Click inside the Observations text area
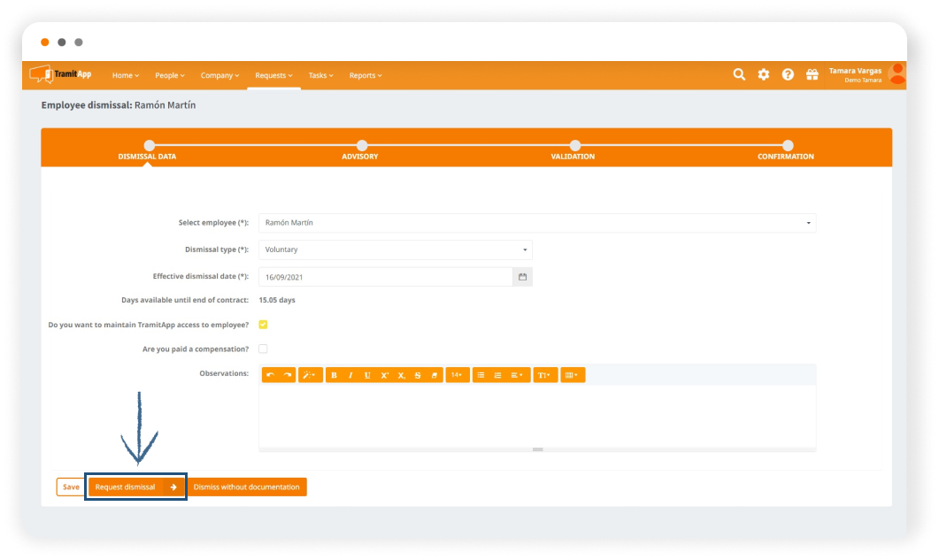 [x=537, y=416]
